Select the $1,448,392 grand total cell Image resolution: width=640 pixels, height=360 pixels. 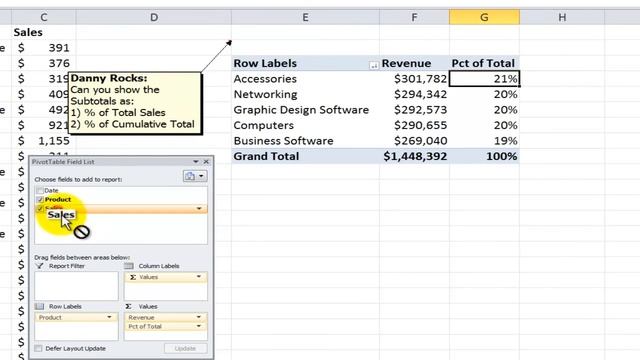click(x=414, y=156)
